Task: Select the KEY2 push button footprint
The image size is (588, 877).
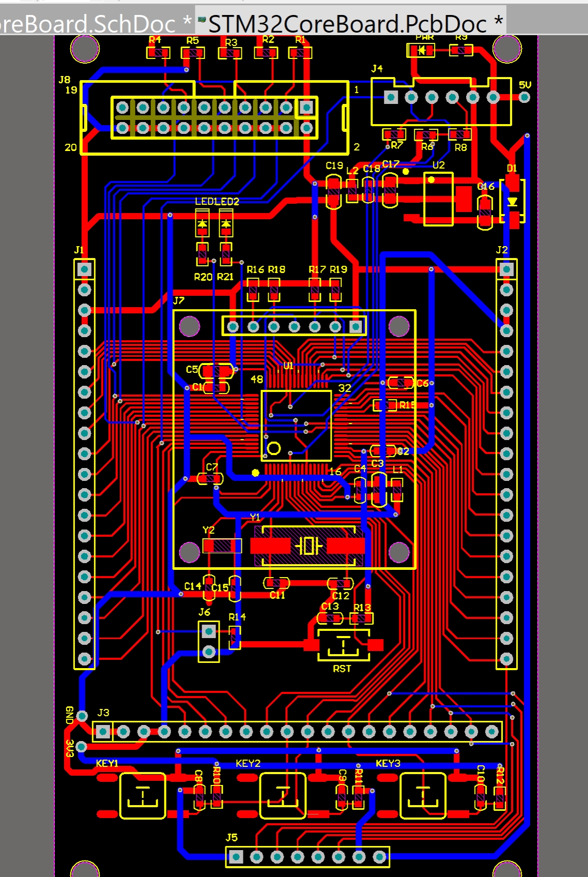Action: click(282, 796)
